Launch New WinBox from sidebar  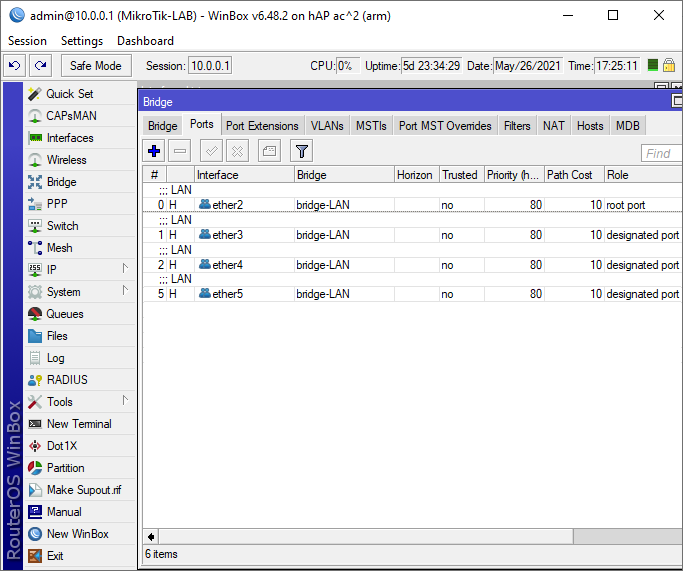[80, 534]
